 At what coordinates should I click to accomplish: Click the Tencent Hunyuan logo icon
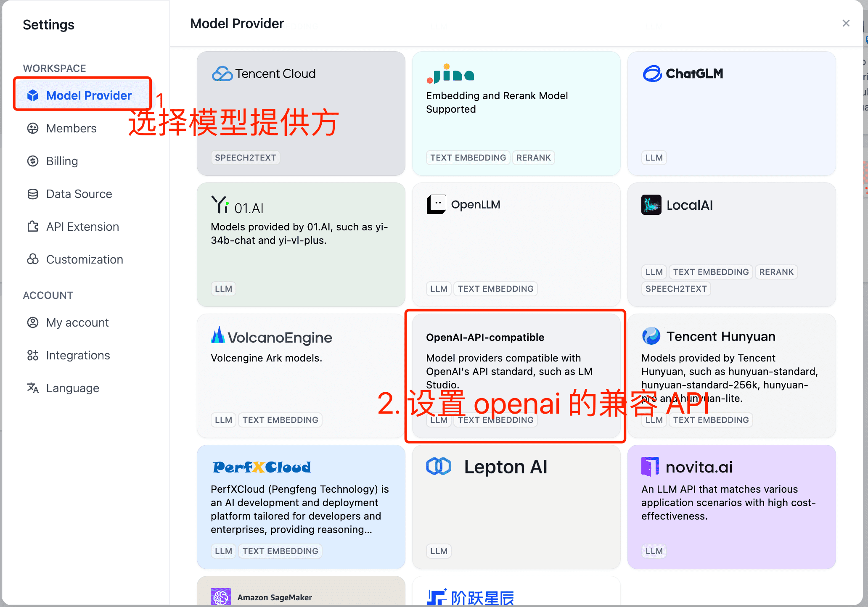(651, 336)
